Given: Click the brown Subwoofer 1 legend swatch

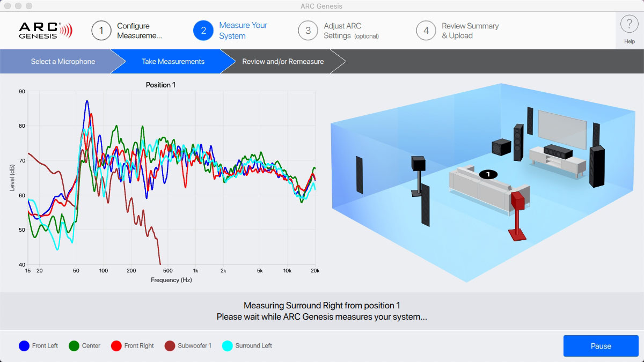Looking at the screenshot, I should pos(170,346).
